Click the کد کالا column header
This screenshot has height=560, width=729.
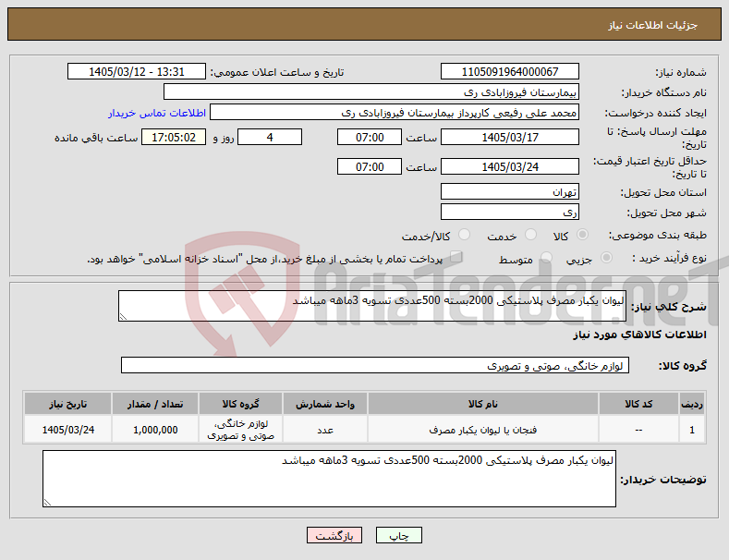point(638,404)
